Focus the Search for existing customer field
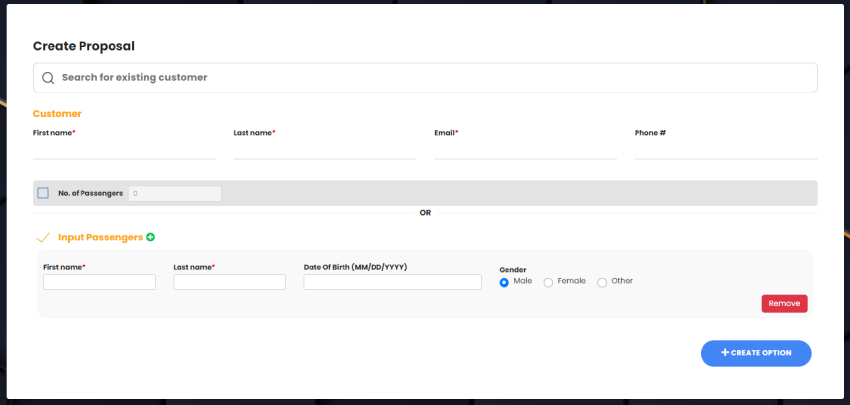 pyautogui.click(x=425, y=78)
